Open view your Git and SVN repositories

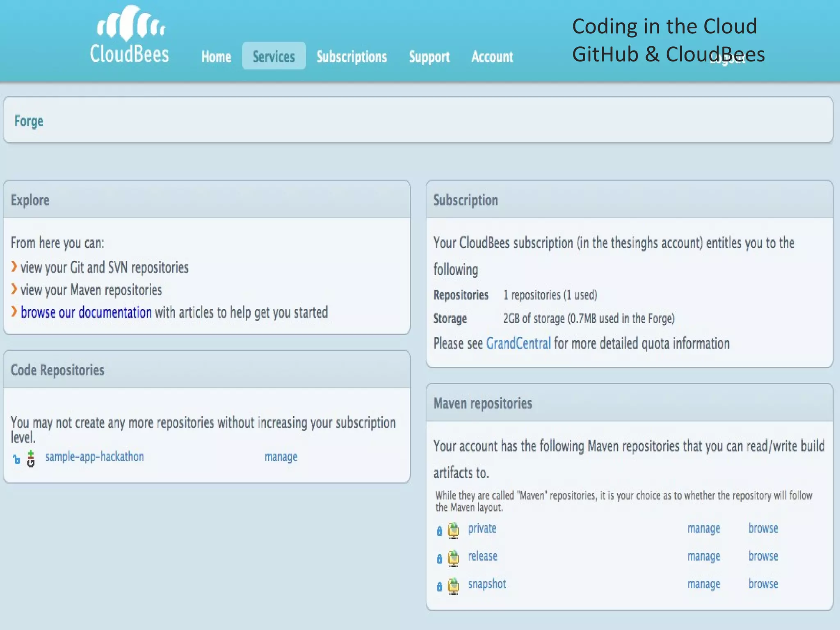(x=105, y=267)
